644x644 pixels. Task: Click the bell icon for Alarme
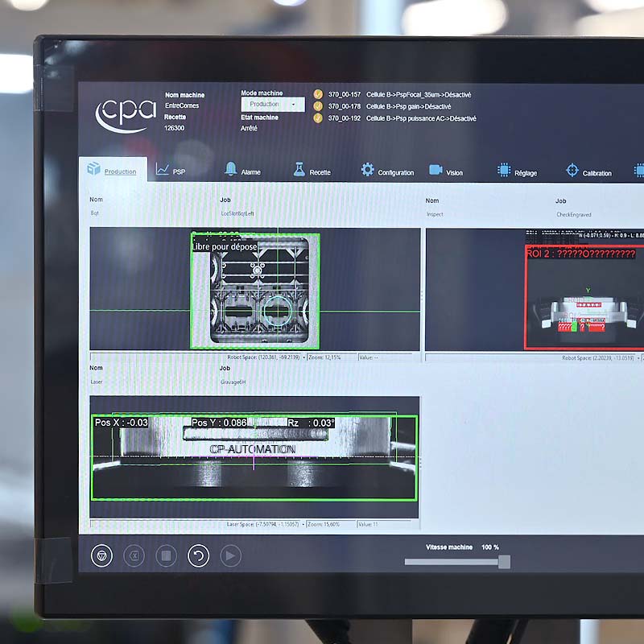tap(231, 169)
